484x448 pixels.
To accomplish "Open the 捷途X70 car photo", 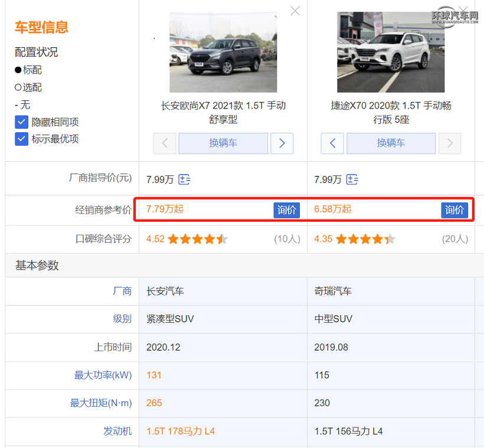I will [x=391, y=52].
